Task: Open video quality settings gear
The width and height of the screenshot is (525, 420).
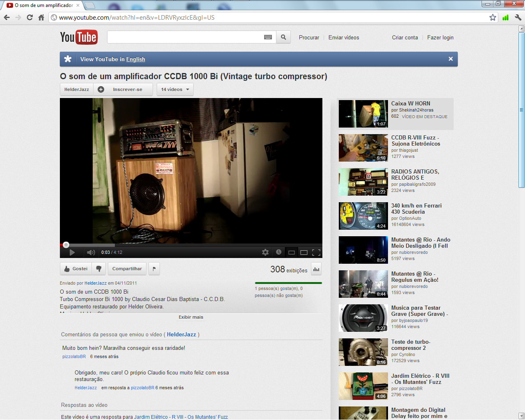Action: [x=265, y=252]
